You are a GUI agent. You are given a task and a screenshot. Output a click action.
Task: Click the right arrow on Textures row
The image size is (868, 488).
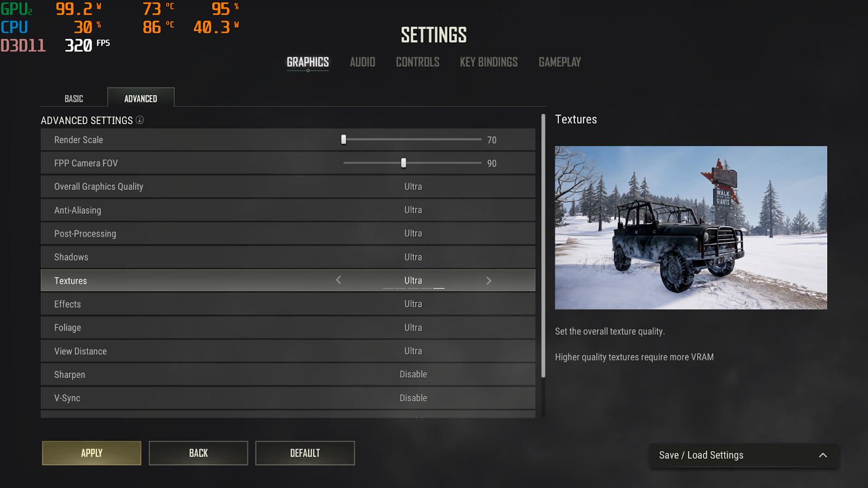coord(488,280)
